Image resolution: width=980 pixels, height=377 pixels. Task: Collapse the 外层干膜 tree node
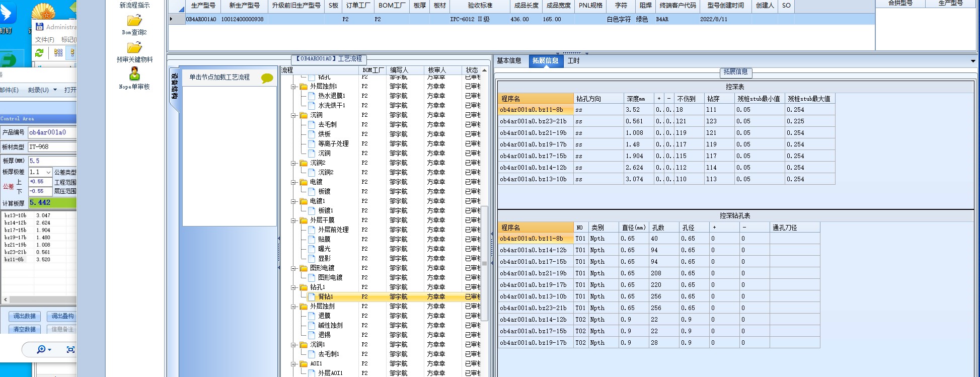tap(293, 220)
